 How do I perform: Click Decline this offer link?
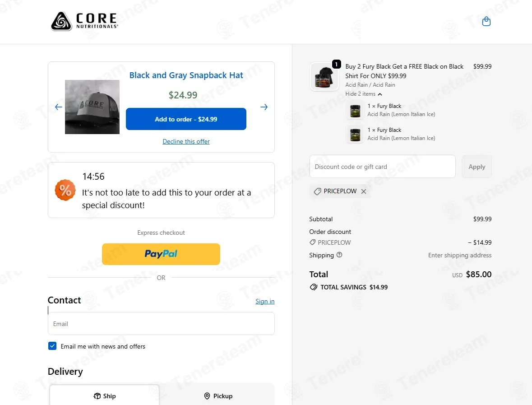[186, 142]
